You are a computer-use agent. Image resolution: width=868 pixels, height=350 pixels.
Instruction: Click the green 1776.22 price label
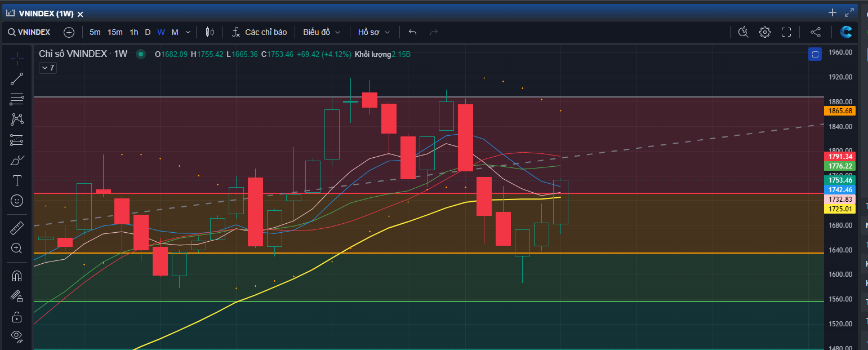tap(839, 166)
